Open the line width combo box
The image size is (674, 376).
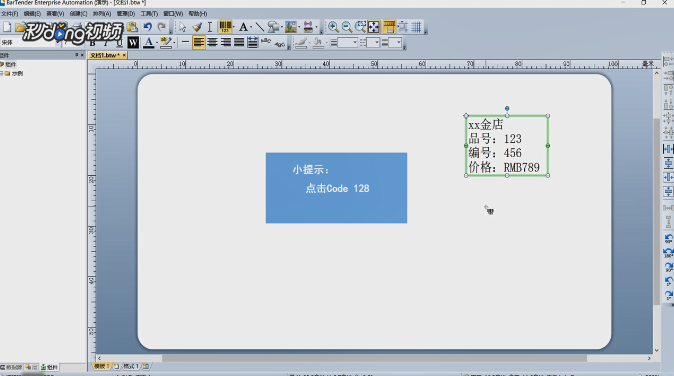pos(347,43)
